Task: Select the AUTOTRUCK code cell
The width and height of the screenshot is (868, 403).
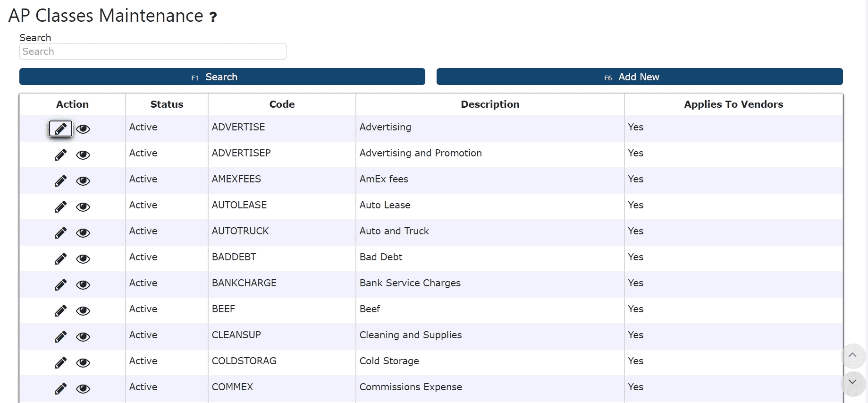Action: pos(282,232)
